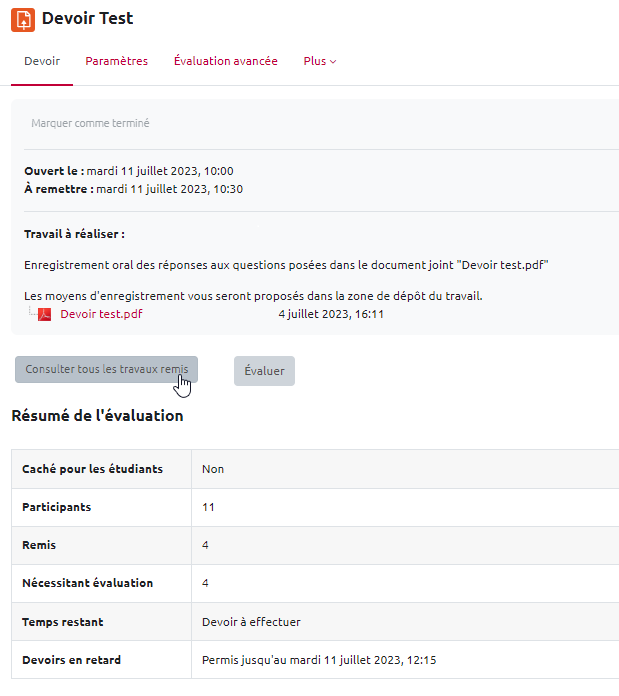The width and height of the screenshot is (619, 696).
Task: Click the Nécessitant évaluation row label
Action: (87, 583)
